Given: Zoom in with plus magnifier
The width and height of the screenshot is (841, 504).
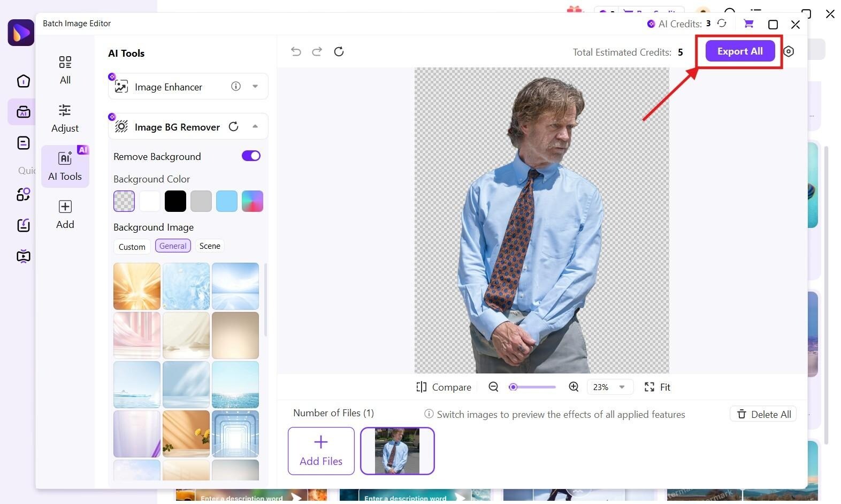Looking at the screenshot, I should coord(574,387).
